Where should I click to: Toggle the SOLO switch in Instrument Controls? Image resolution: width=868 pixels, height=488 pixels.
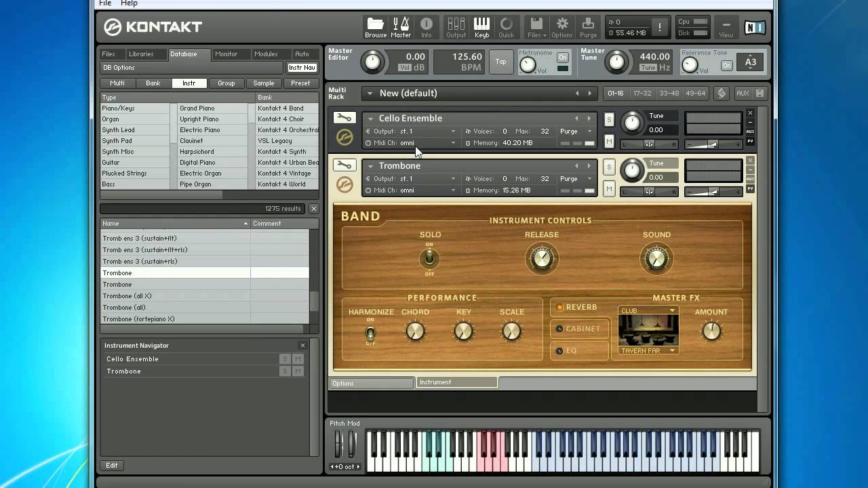pyautogui.click(x=429, y=258)
